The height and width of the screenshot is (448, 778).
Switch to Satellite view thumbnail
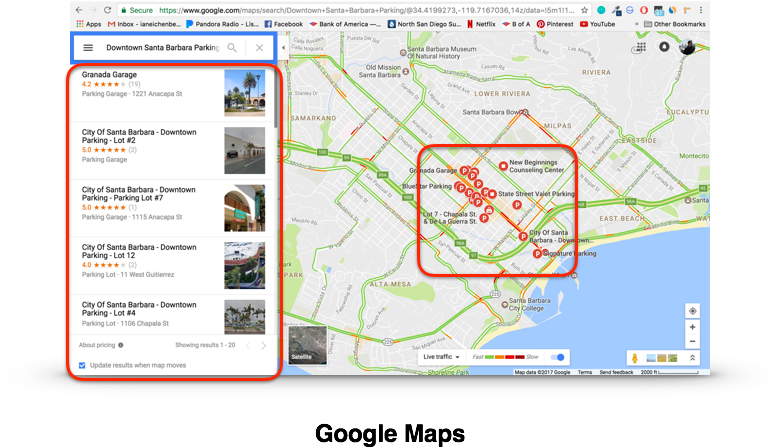(x=308, y=345)
